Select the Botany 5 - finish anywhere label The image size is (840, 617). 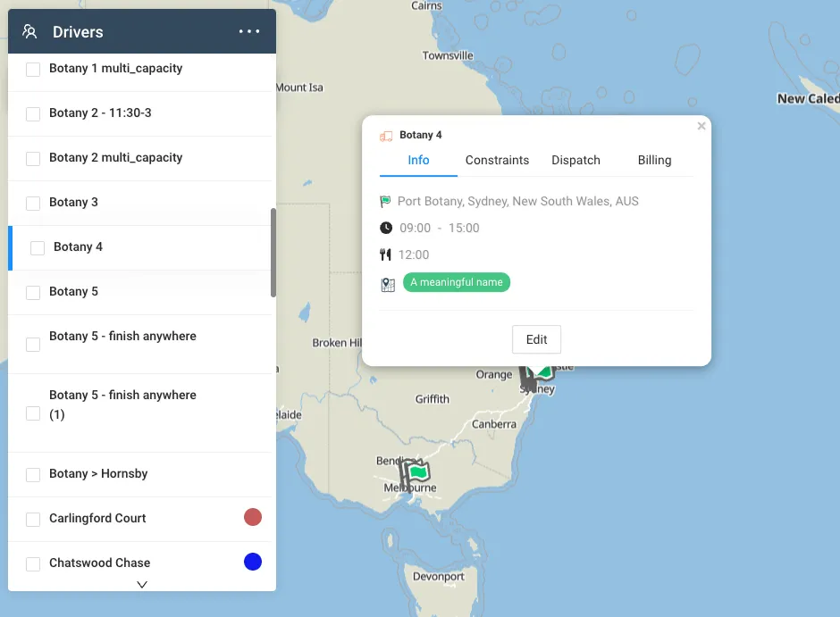[x=122, y=336]
